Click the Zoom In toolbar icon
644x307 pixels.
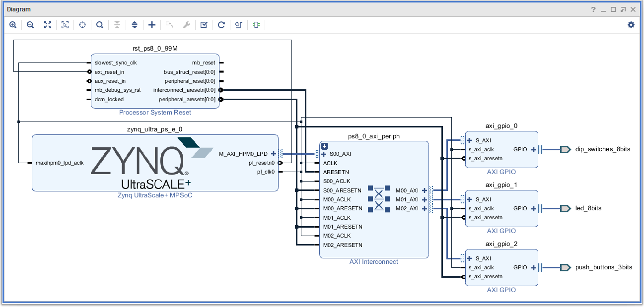pos(13,25)
